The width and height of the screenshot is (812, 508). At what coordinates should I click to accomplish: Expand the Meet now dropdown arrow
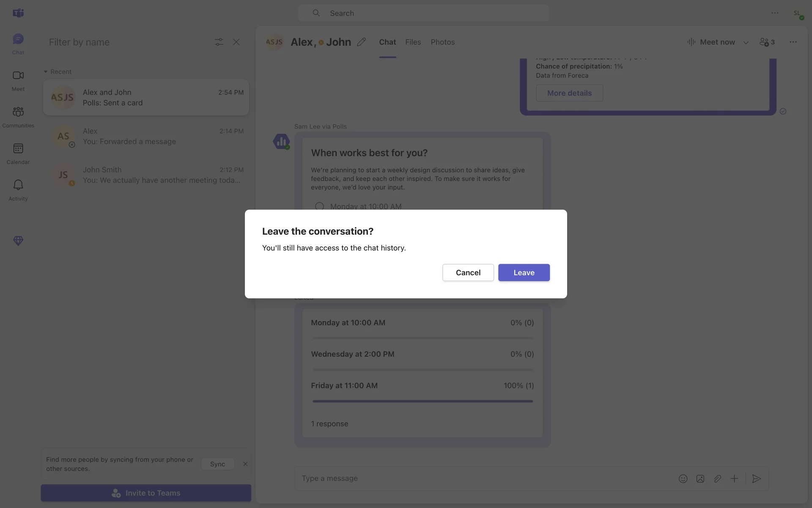[x=746, y=42]
